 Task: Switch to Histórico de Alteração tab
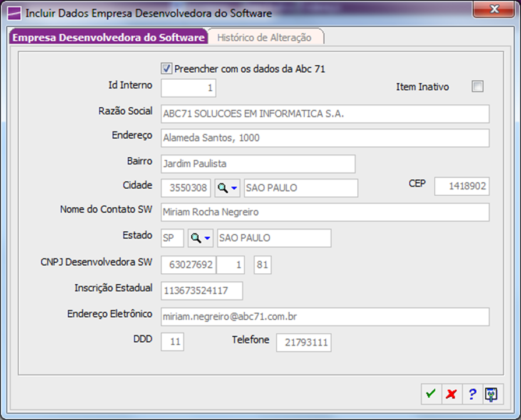[x=265, y=37]
